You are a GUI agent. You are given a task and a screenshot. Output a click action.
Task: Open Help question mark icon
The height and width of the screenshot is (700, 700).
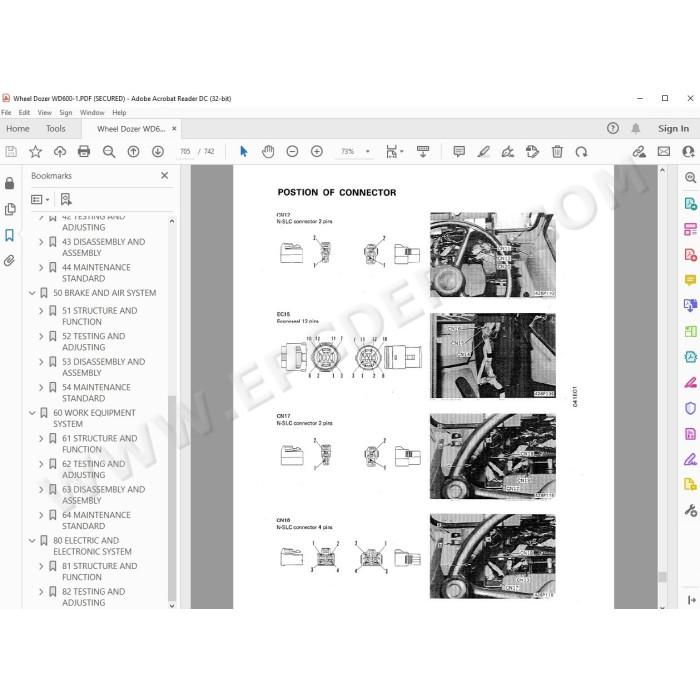612,129
